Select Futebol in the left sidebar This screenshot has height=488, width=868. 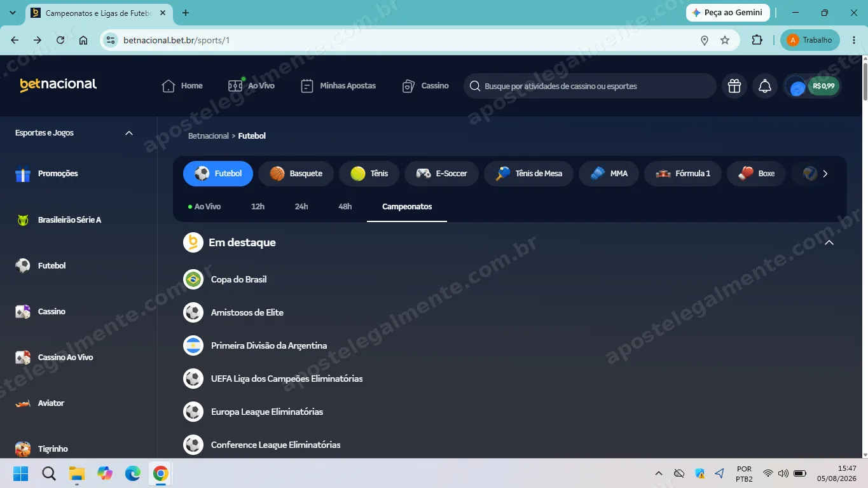click(41, 266)
